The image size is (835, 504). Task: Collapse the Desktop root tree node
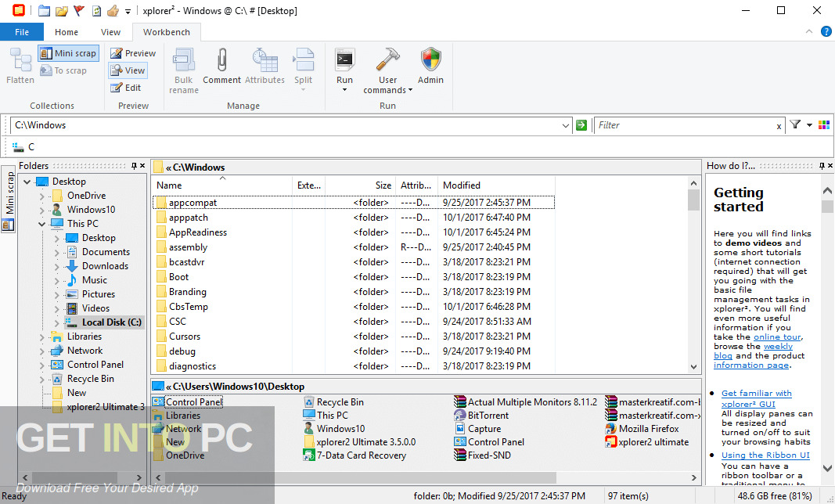tap(27, 182)
